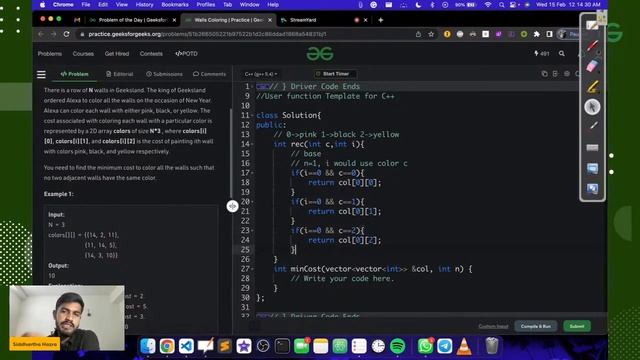Collapse code fold at line 11
This screenshot has width=640, height=360.
coord(253,116)
